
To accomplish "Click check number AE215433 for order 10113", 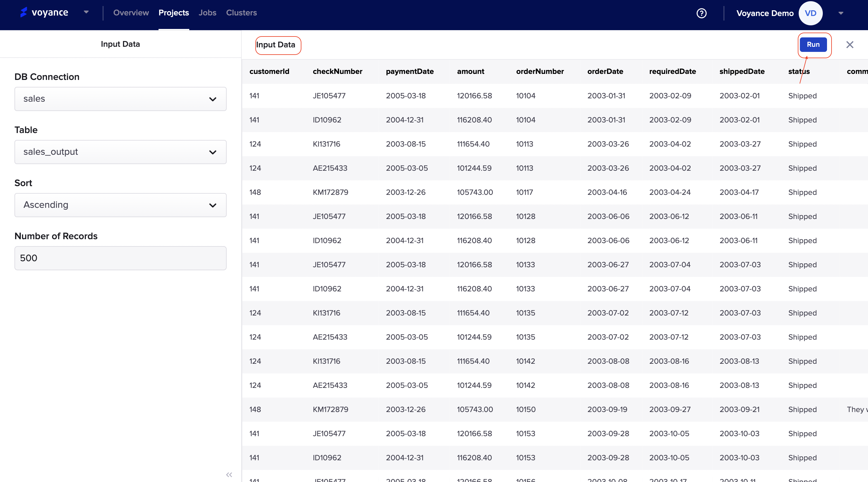I will (329, 168).
